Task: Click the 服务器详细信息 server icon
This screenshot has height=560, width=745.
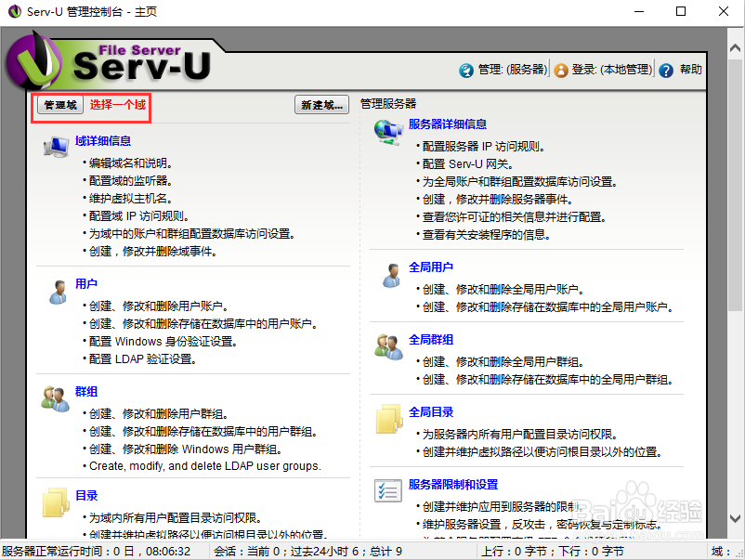Action: pos(389,132)
